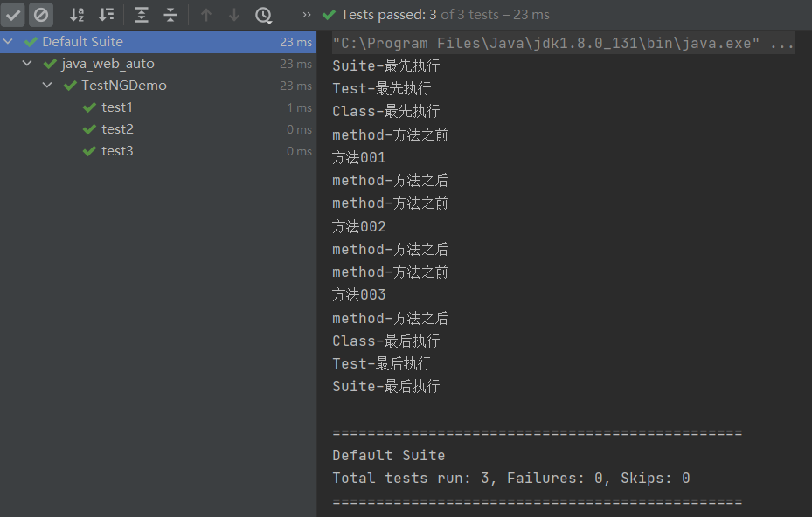Click the Next Failed Test arrow

234,15
